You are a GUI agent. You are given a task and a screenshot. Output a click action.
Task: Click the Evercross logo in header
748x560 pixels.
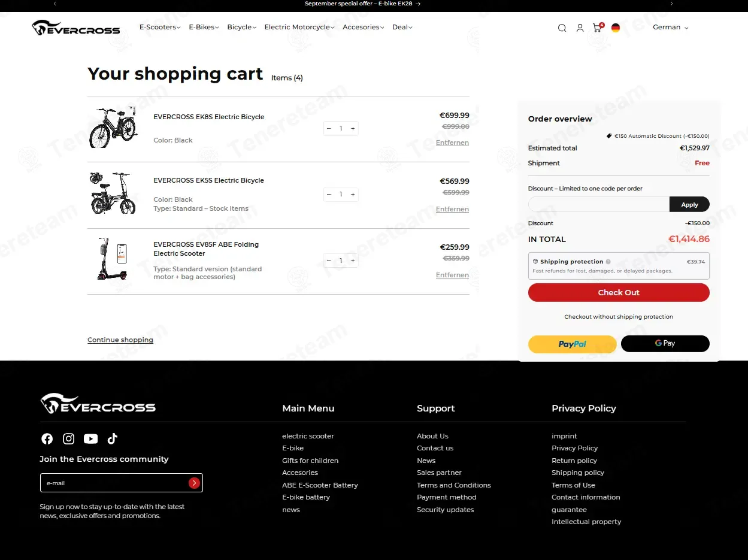click(x=76, y=28)
